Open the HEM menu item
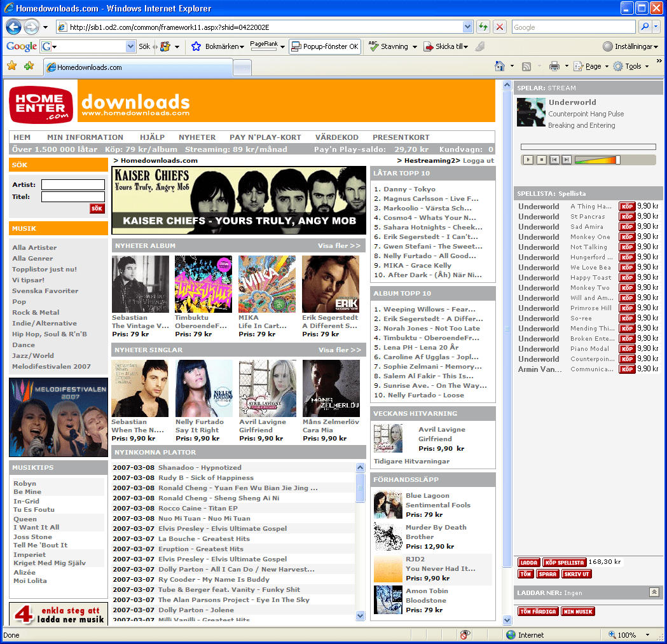This screenshot has height=644, width=667. click(22, 137)
